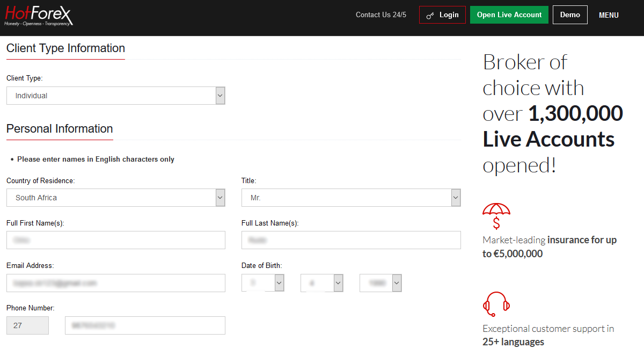Open the Client Type dropdown
The width and height of the screenshot is (644, 348).
[116, 96]
